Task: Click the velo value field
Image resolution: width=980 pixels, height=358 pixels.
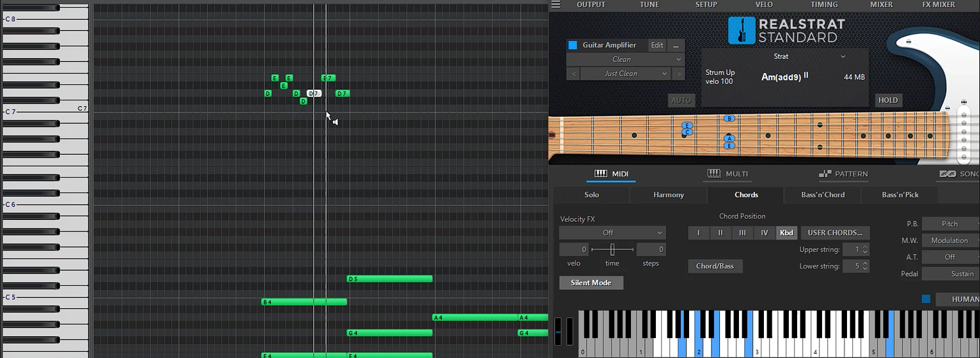Action: (x=573, y=249)
